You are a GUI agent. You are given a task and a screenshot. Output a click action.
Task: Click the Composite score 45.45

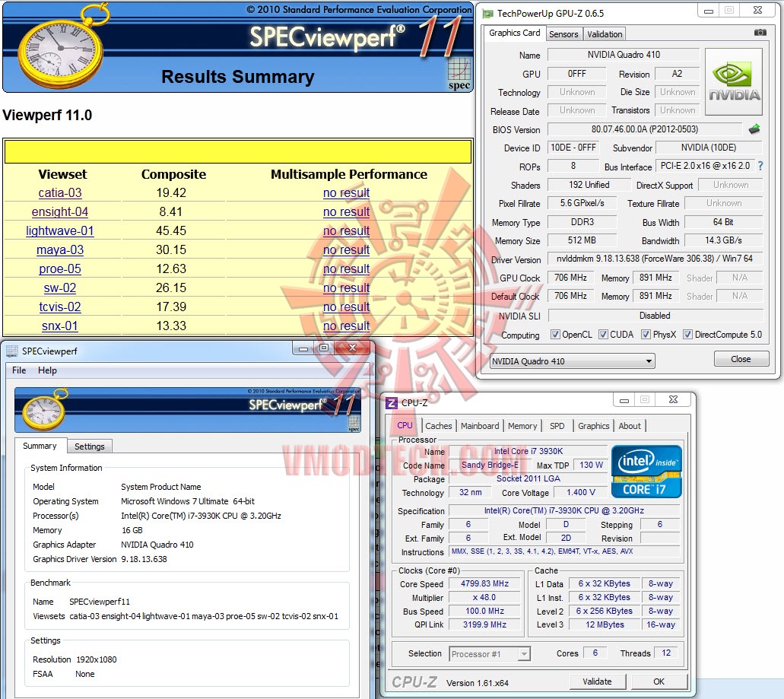click(171, 231)
